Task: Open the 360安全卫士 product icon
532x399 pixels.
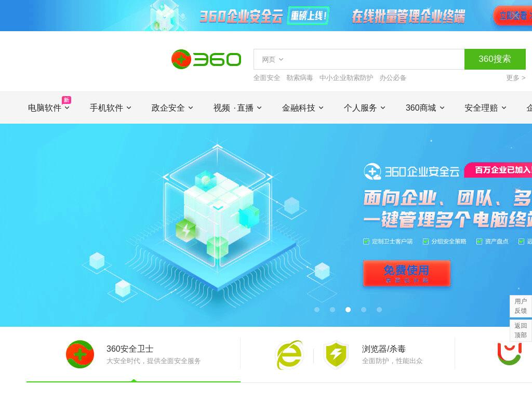Action: point(80,354)
